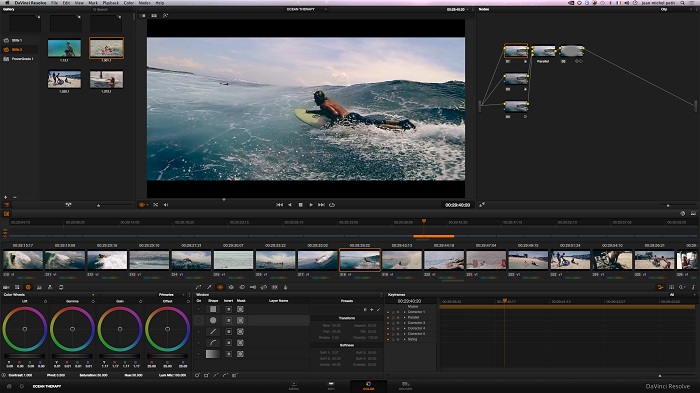This screenshot has height=393, width=700.
Task: Open the clip Info panel
Action: tap(693, 287)
